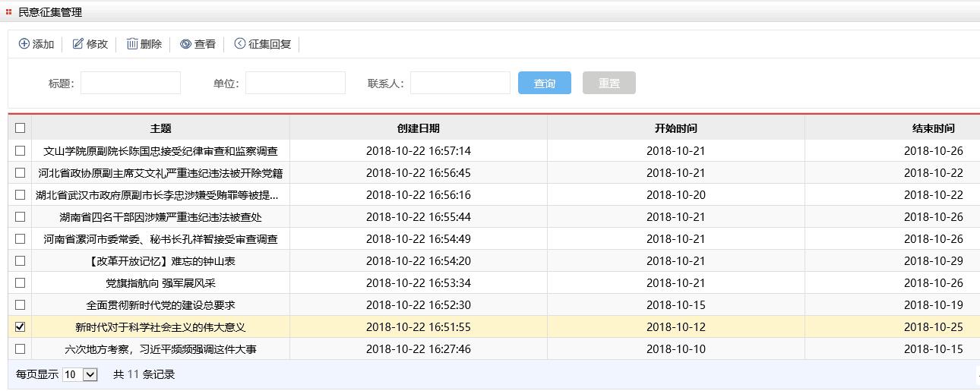Select the topic 全面贯彻新时代党的建设总要求
This screenshot has height=391, width=980.
coord(161,305)
